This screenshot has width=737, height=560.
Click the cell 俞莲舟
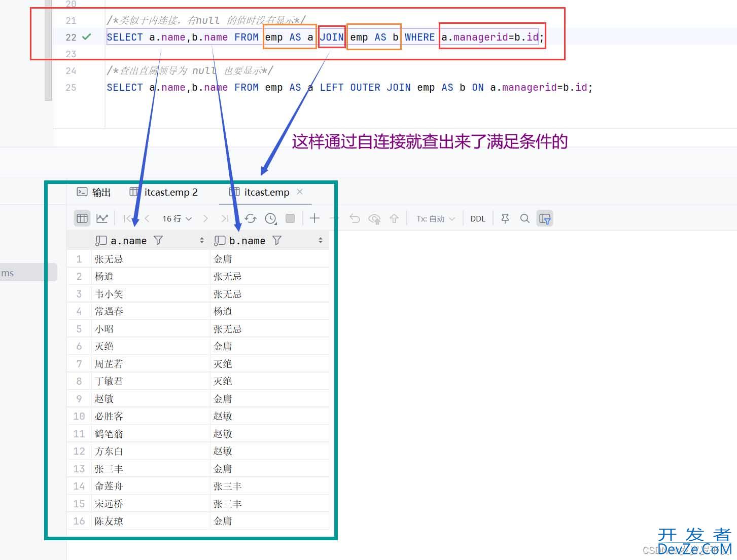click(x=151, y=486)
